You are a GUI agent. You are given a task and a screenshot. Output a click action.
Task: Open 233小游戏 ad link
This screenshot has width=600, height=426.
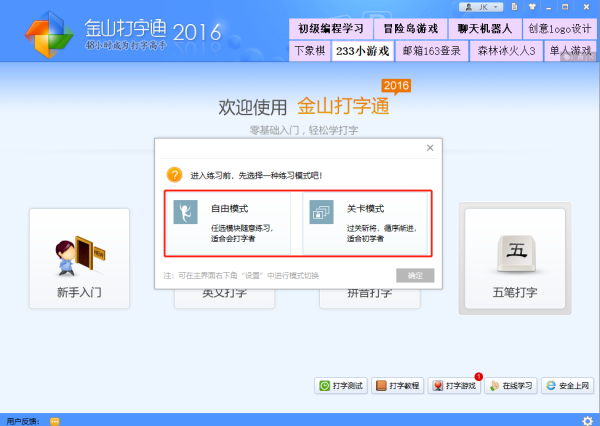click(362, 51)
